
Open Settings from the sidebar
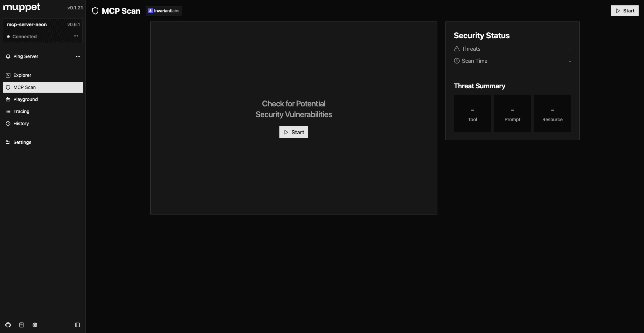click(x=22, y=142)
